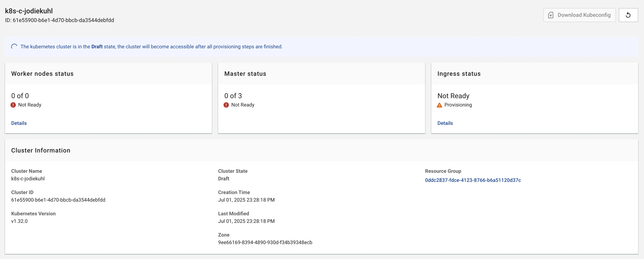Click the cluster ID text under the title

pos(59,20)
